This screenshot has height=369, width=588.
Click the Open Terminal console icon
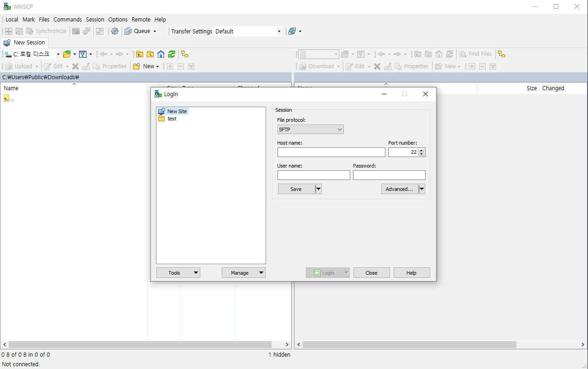(76, 31)
